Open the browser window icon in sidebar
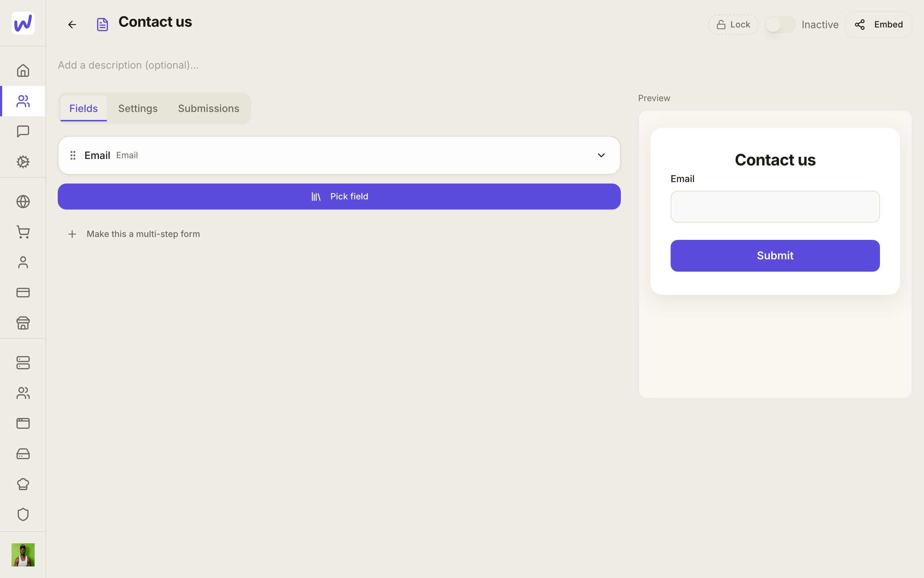 coord(23,423)
